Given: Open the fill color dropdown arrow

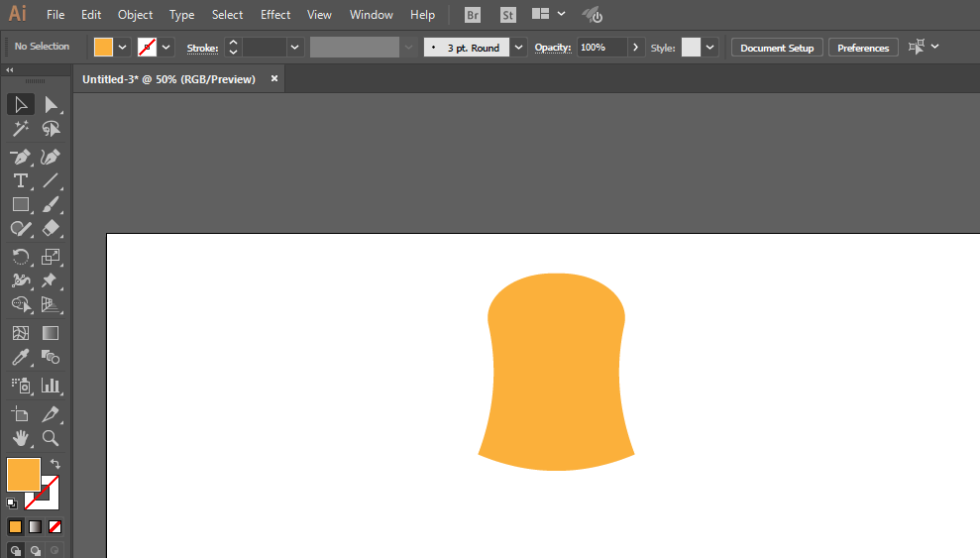Looking at the screenshot, I should (x=123, y=48).
